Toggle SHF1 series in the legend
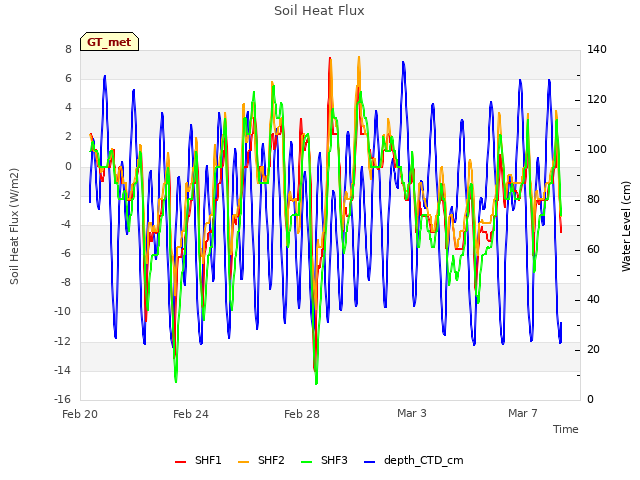Viewport: 640px width, 480px height. pyautogui.click(x=198, y=460)
